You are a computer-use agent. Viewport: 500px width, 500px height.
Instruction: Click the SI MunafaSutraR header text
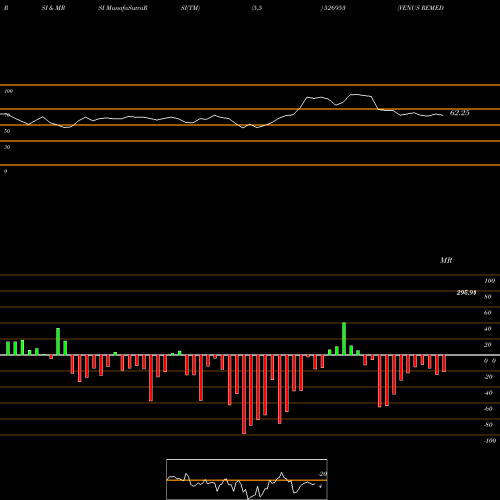pyautogui.click(x=123, y=8)
